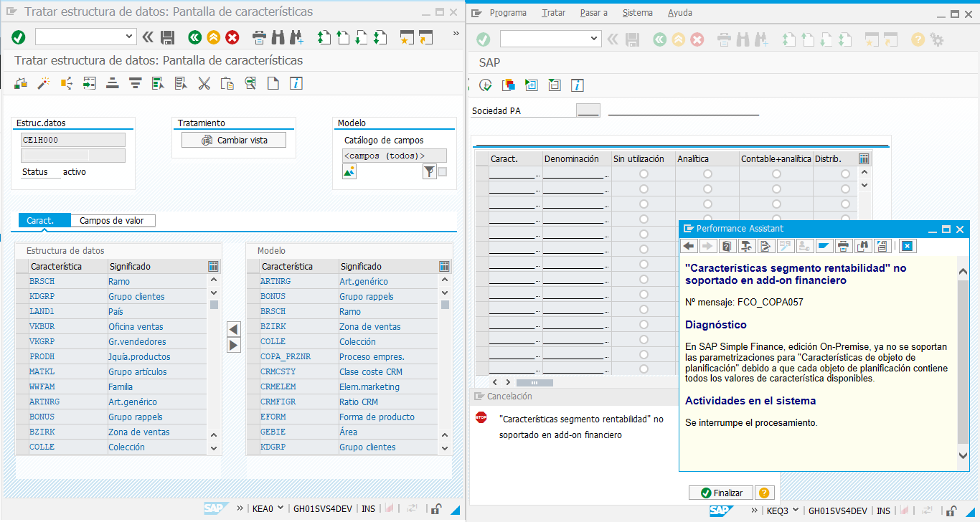Toggle the checkbox next to the filter icon in Modelo
Image resolution: width=980 pixels, height=522 pixels.
click(443, 171)
